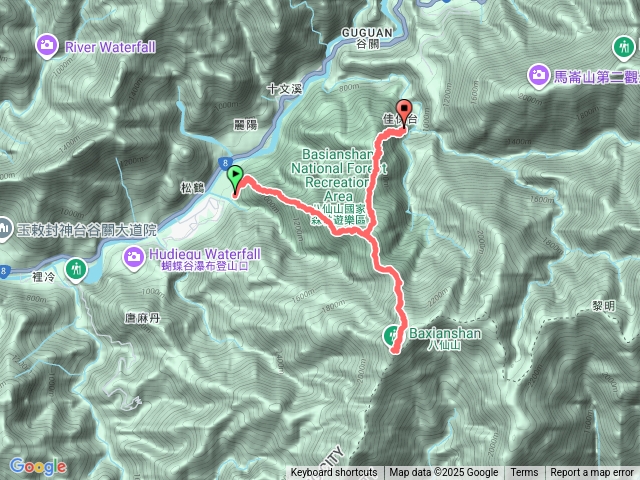Click the Baxianshan 八仙山 label

click(x=445, y=338)
